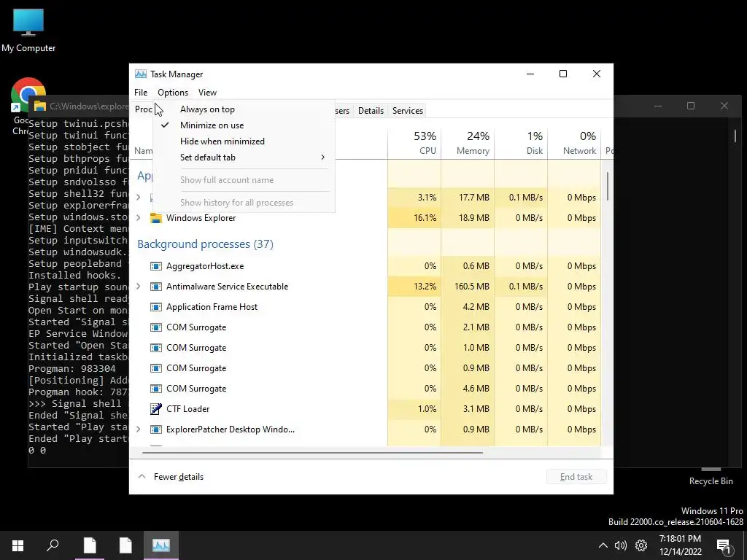The height and width of the screenshot is (560, 747).
Task: Sort by Disk column header
Action: pos(521,143)
